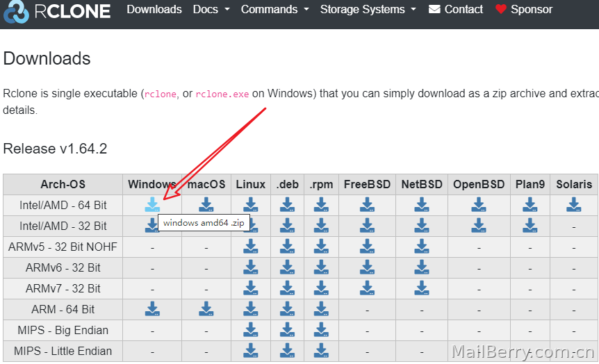Download Linux Intel/AMD 64 Bit build
The image size is (599, 364).
coord(251,205)
